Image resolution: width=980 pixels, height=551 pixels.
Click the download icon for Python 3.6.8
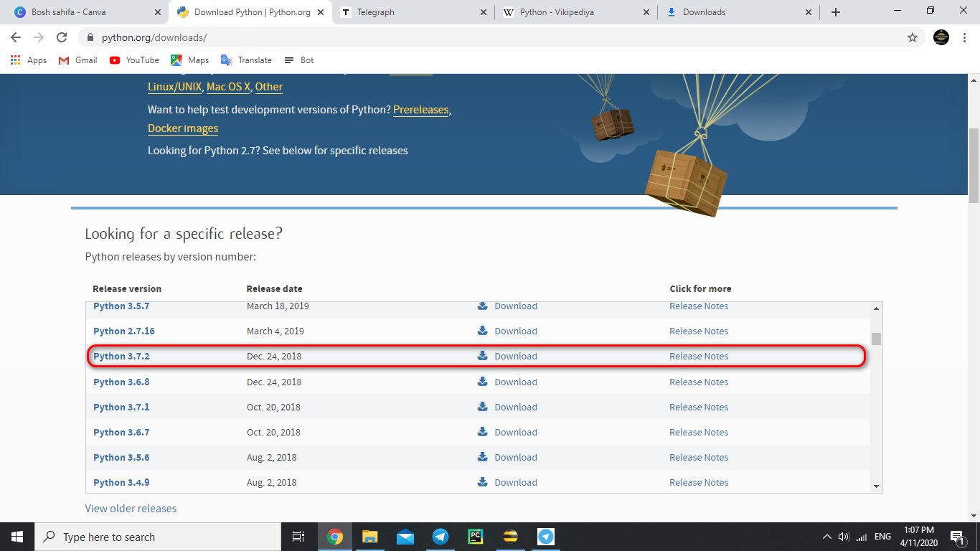pos(483,382)
